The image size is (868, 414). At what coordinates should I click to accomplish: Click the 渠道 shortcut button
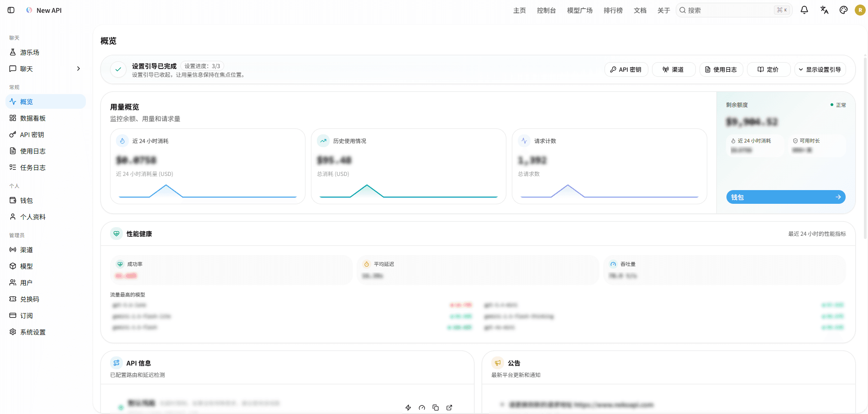[673, 69]
